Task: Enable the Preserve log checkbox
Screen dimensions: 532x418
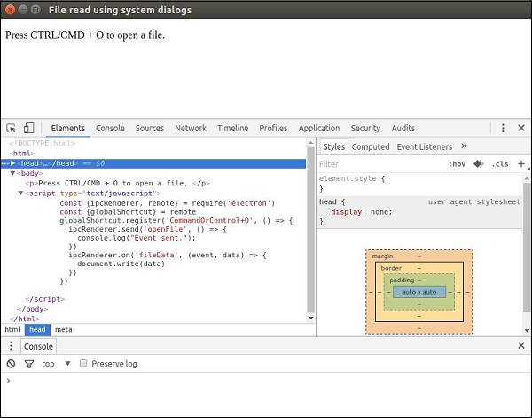Action: pyautogui.click(x=83, y=364)
